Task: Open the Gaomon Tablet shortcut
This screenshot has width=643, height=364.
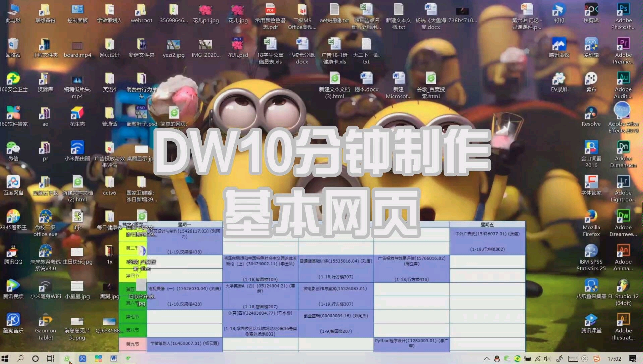Action: point(45,326)
